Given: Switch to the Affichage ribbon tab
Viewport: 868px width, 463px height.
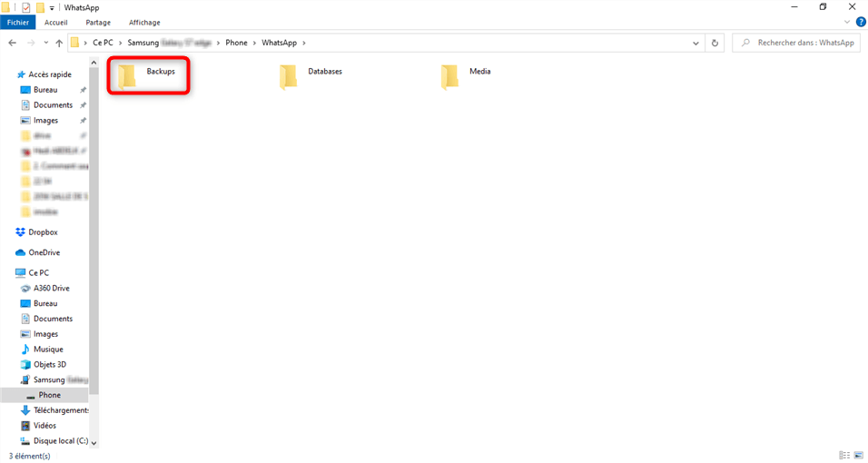Looking at the screenshot, I should (144, 22).
